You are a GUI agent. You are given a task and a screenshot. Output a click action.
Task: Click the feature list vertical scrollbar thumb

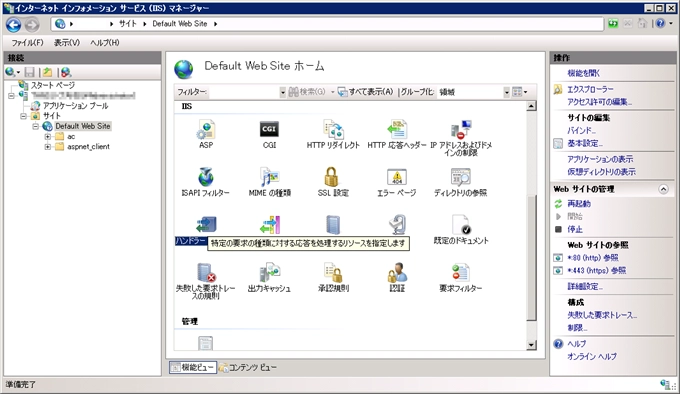coord(531,258)
